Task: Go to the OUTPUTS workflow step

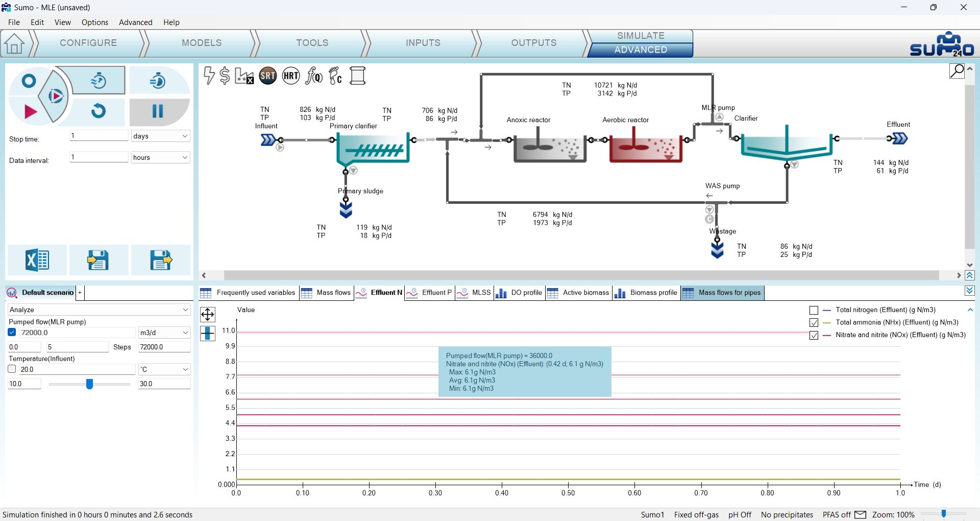Action: tap(534, 43)
